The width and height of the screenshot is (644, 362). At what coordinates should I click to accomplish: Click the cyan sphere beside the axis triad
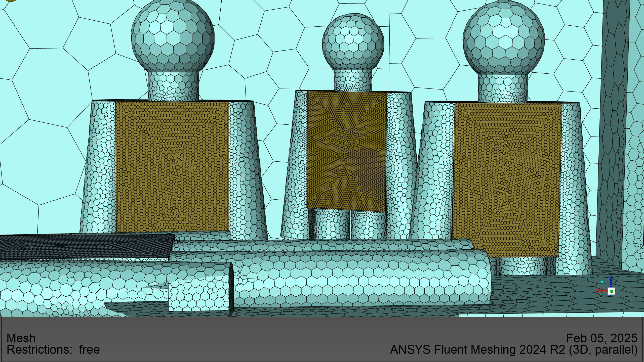(602, 282)
